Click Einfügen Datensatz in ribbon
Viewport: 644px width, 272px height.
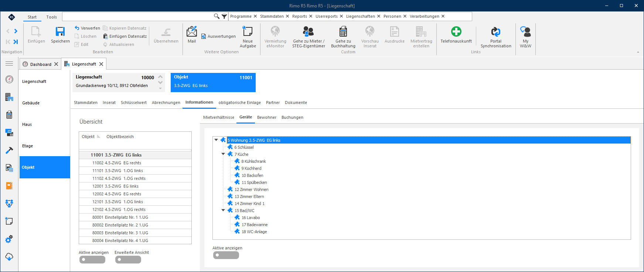click(x=125, y=36)
